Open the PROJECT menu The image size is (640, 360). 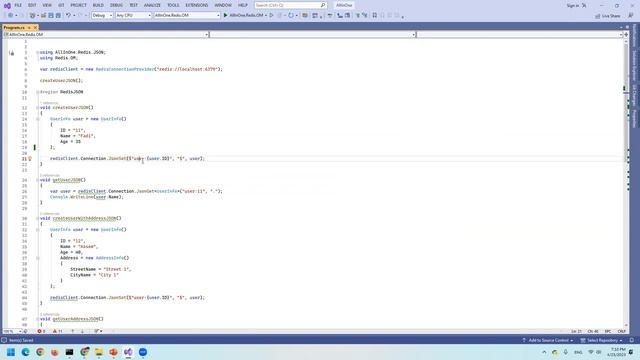tap(78, 5)
